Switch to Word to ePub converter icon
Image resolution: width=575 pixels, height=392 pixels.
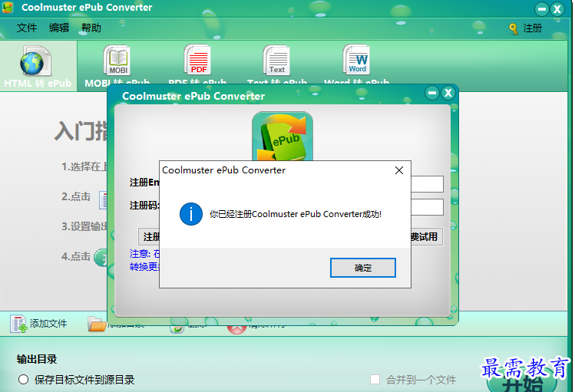[356, 60]
